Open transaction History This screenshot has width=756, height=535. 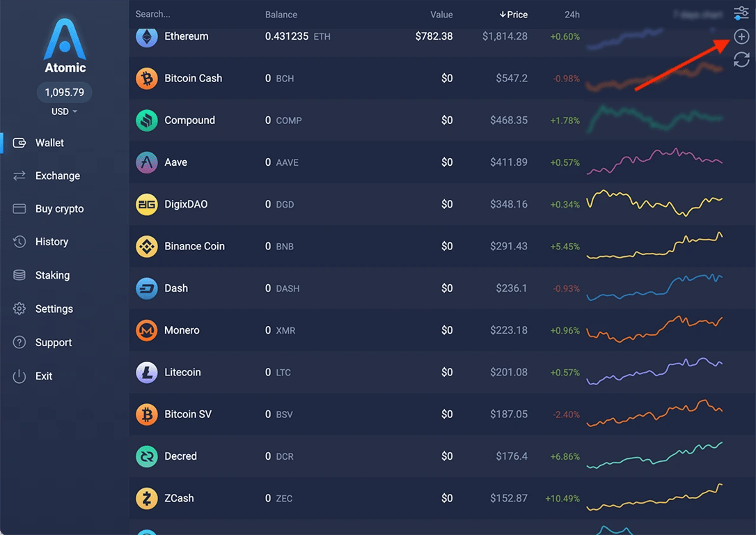[52, 242]
